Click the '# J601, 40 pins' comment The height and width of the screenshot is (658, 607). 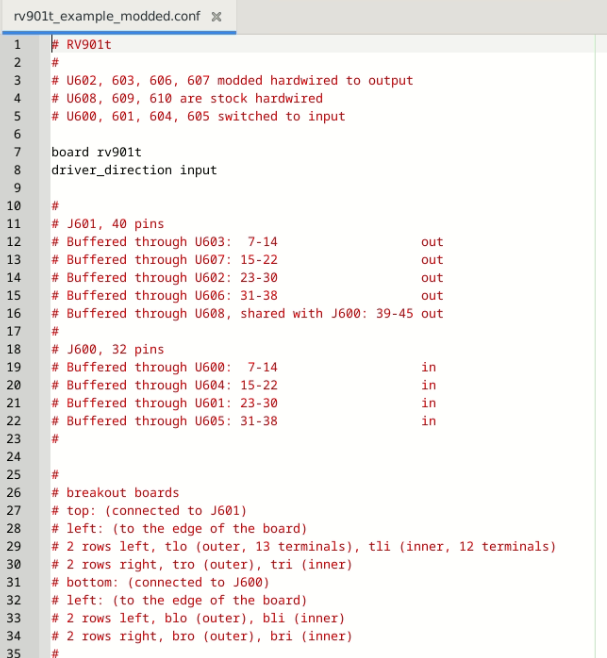107,224
